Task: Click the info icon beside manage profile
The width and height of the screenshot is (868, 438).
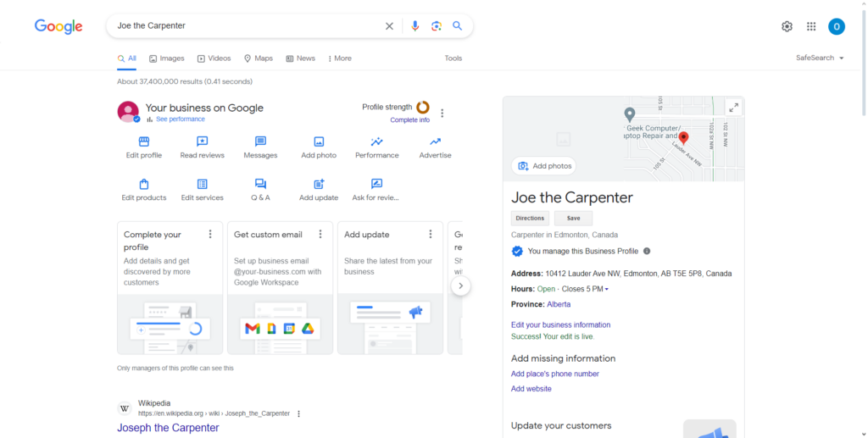Action: (647, 251)
